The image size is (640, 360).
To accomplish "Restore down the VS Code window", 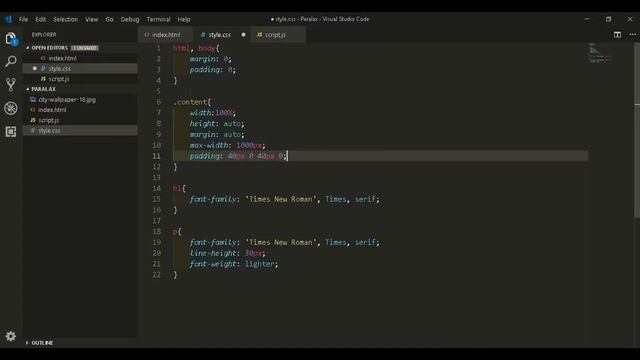I will click(608, 19).
